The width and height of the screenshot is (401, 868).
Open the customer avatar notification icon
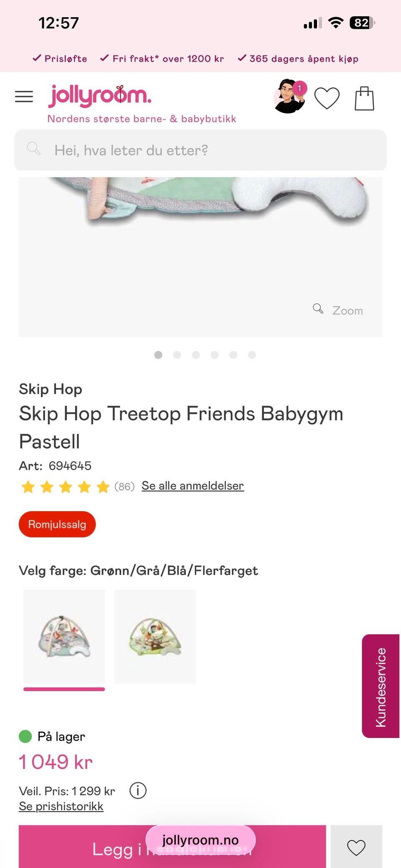289,97
